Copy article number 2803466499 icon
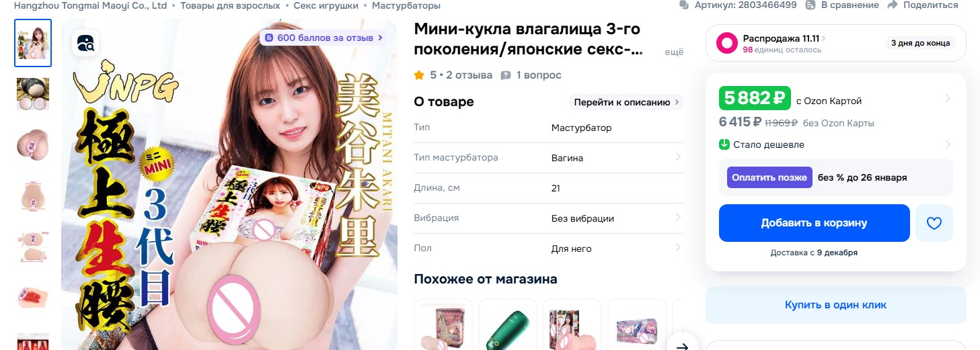The height and width of the screenshot is (350, 980). click(x=684, y=5)
